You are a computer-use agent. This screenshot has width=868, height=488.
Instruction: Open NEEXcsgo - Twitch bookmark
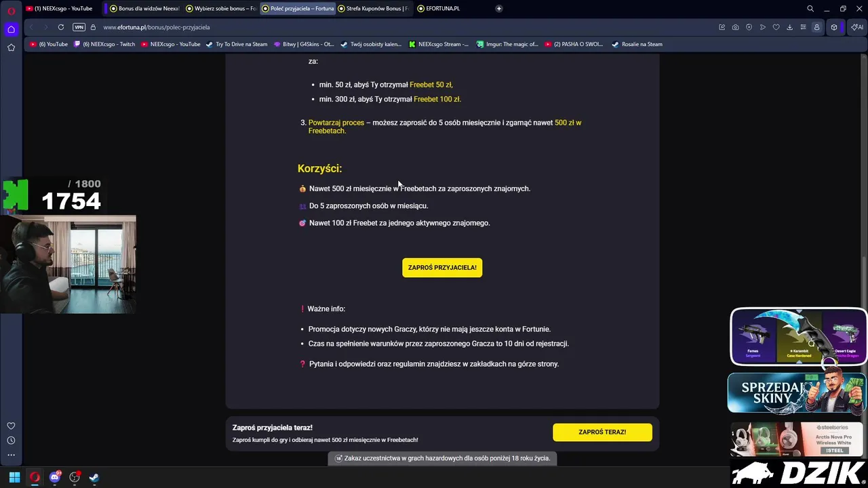[104, 44]
